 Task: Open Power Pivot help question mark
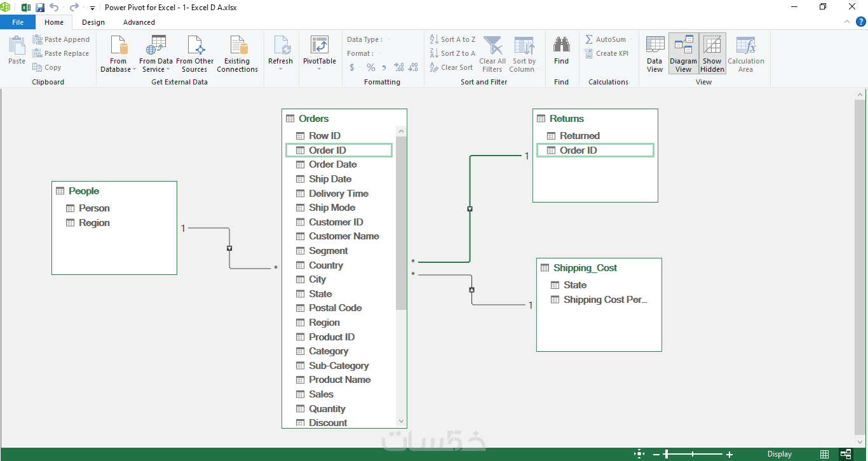(861, 22)
